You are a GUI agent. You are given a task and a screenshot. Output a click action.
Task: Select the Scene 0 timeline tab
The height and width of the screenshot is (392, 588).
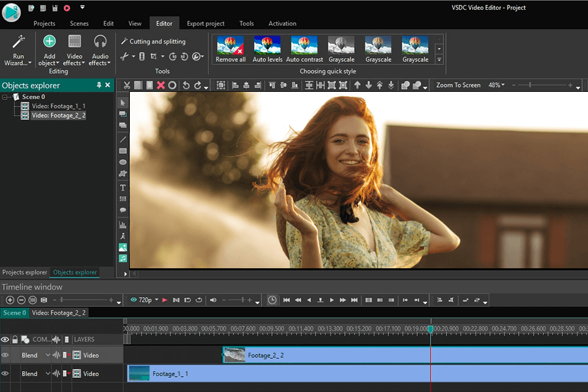click(14, 312)
